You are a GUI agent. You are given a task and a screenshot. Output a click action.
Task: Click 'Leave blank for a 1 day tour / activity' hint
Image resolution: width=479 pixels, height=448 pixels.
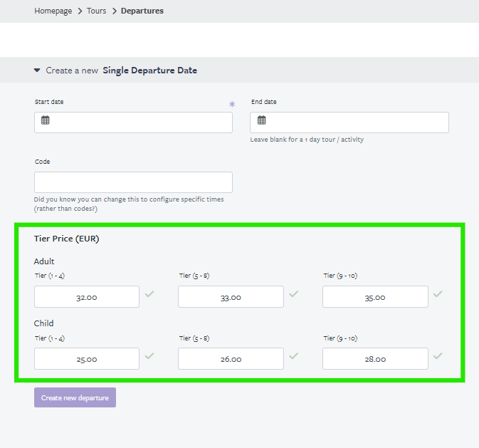click(307, 140)
